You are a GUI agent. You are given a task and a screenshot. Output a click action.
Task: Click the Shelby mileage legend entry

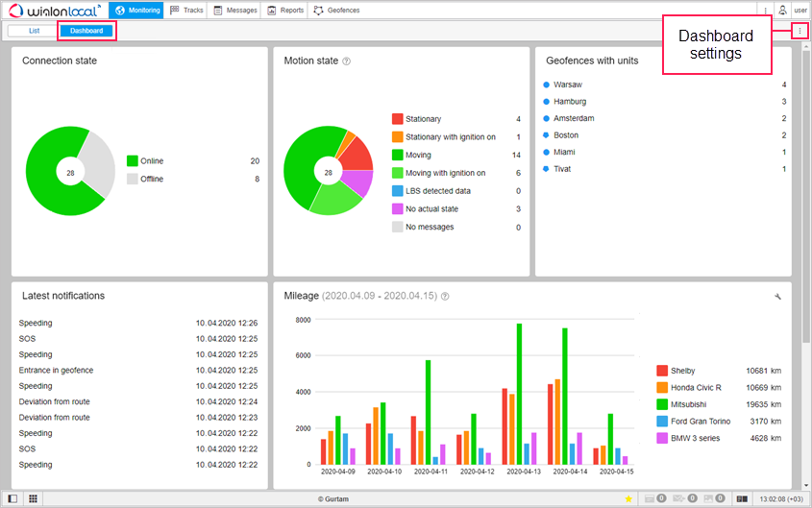[x=719, y=371]
